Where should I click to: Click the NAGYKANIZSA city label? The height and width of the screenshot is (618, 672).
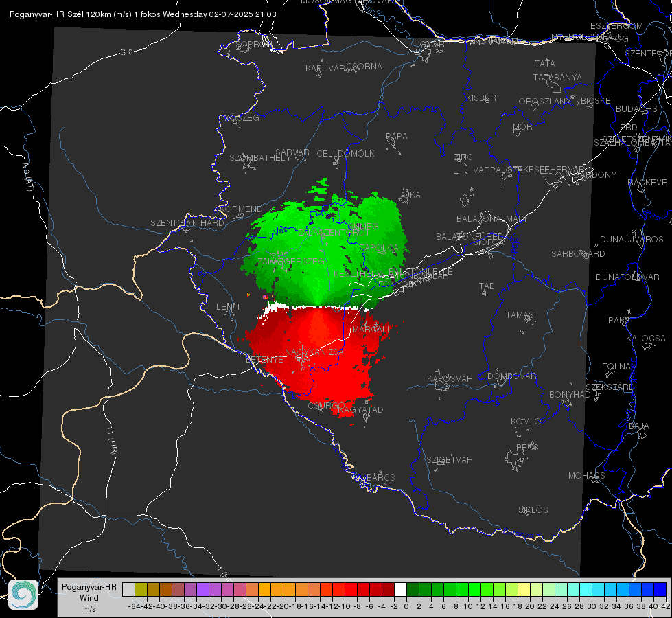click(314, 352)
